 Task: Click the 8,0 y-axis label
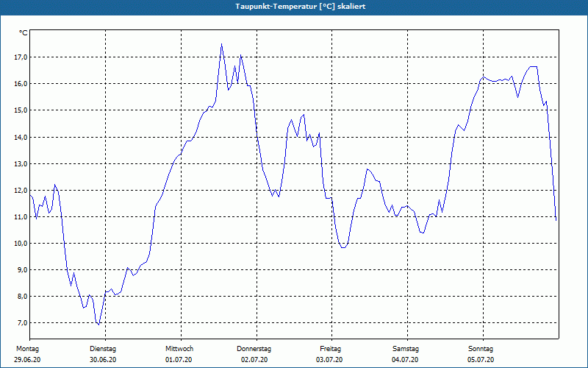(22, 297)
